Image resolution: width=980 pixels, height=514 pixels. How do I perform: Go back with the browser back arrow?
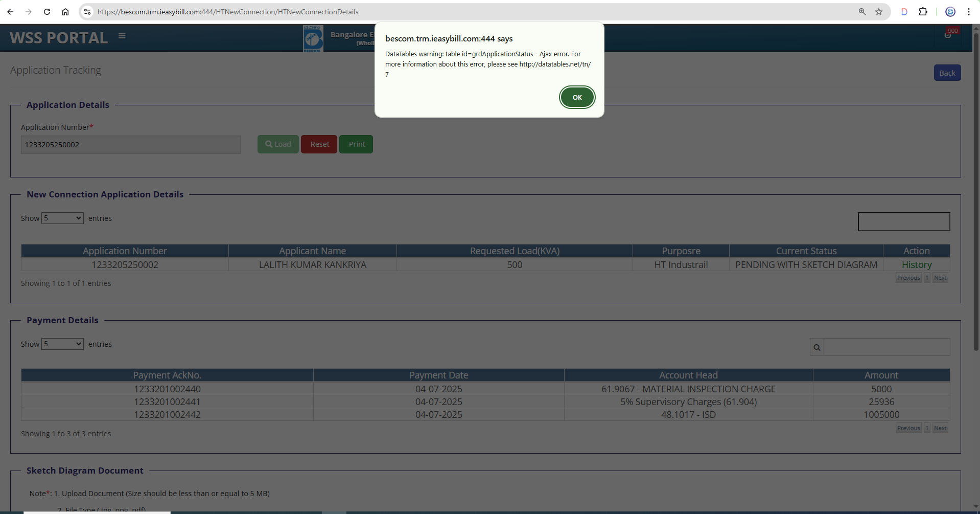[10, 12]
